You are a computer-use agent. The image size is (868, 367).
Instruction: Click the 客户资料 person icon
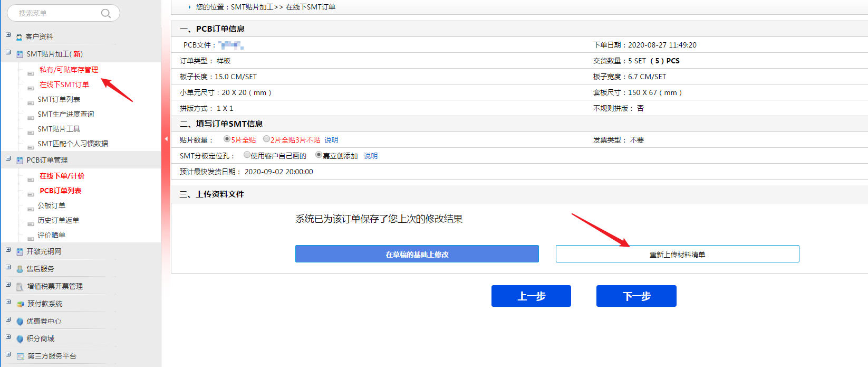[20, 37]
